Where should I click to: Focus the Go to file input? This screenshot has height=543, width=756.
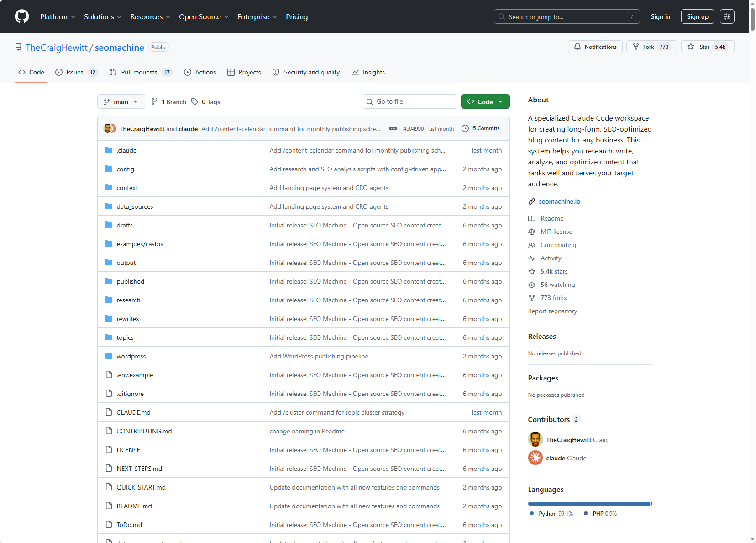tap(409, 101)
